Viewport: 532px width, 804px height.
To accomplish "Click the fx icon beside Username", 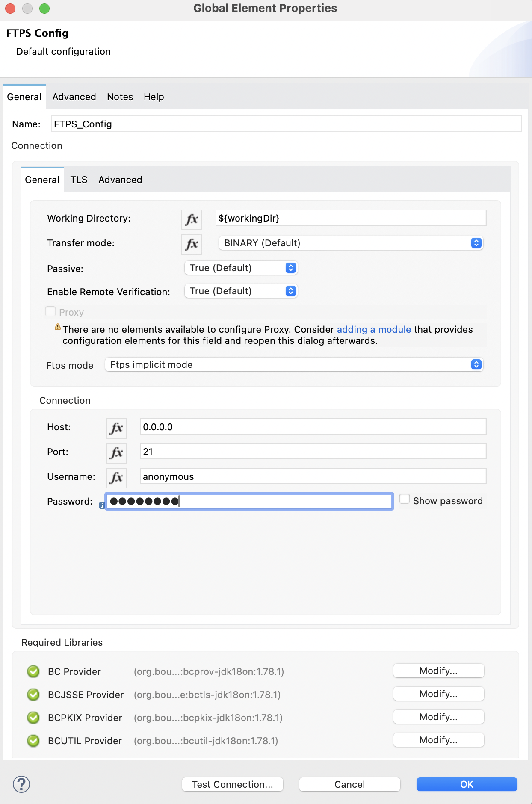I will click(116, 478).
